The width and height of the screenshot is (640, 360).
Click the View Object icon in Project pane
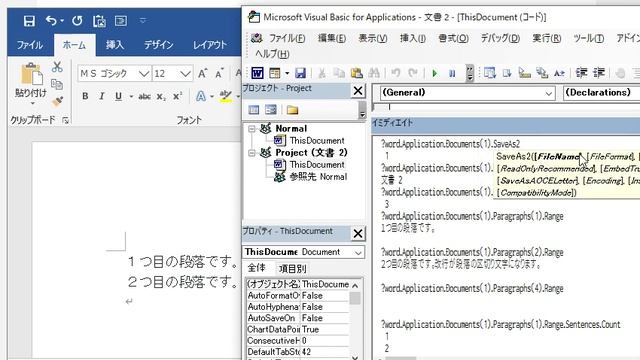click(271, 109)
